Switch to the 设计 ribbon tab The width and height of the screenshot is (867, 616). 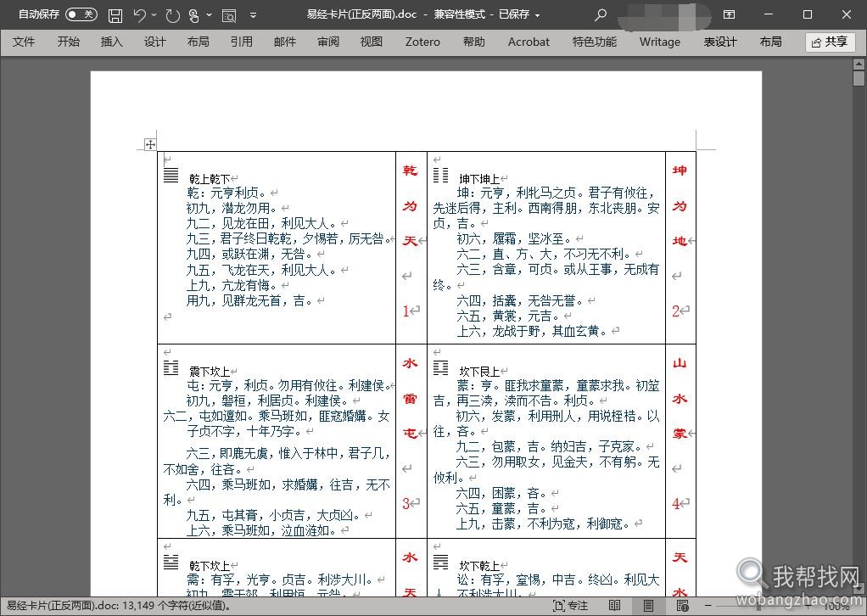[x=154, y=42]
